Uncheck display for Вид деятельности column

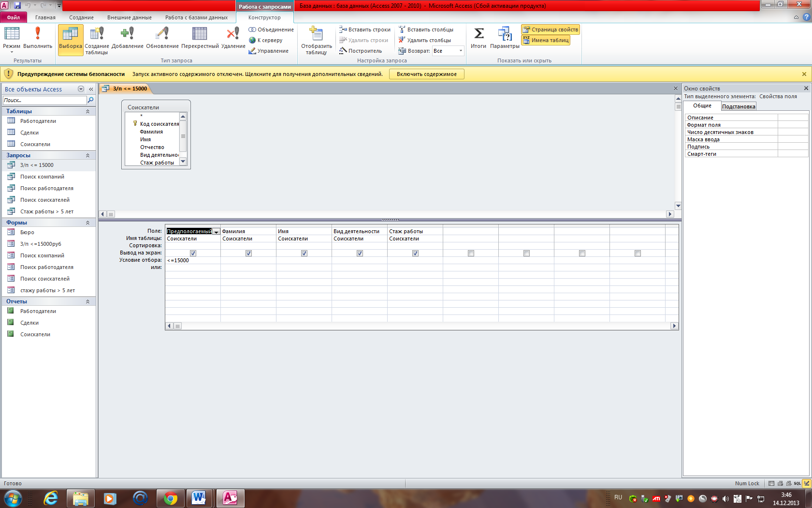(360, 253)
